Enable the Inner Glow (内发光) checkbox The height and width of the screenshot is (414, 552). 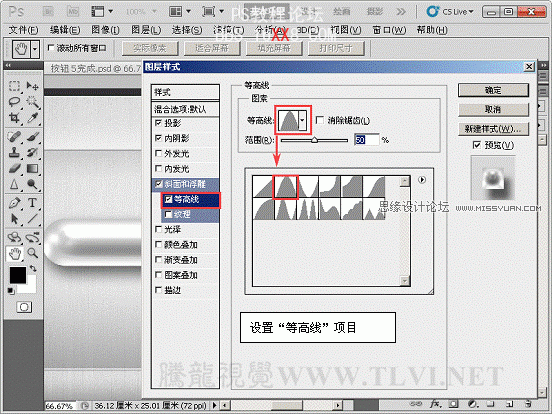158,168
